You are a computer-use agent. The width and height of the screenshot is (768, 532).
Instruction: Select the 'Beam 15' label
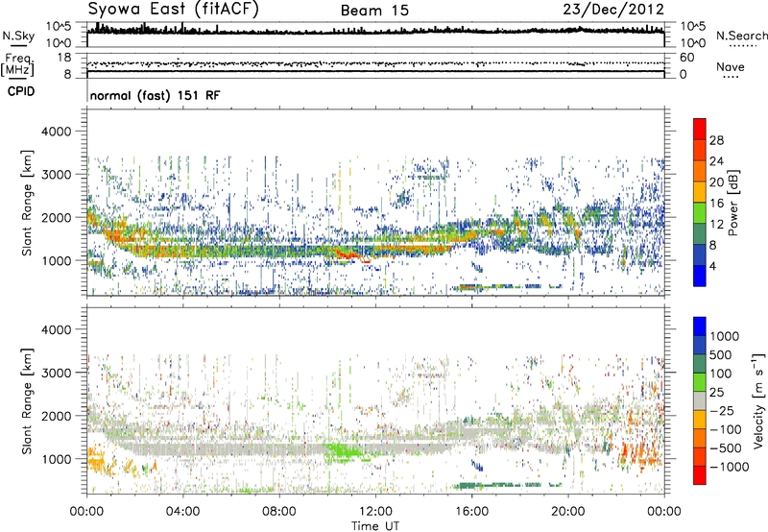pos(374,11)
